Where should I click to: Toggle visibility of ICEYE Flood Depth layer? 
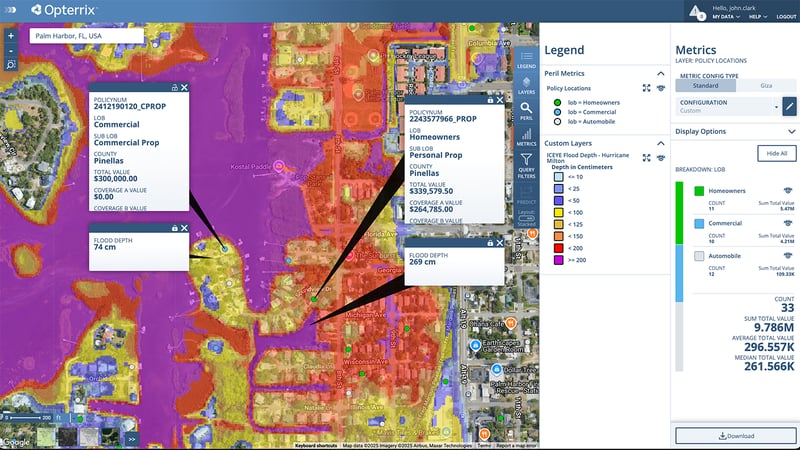[x=661, y=158]
